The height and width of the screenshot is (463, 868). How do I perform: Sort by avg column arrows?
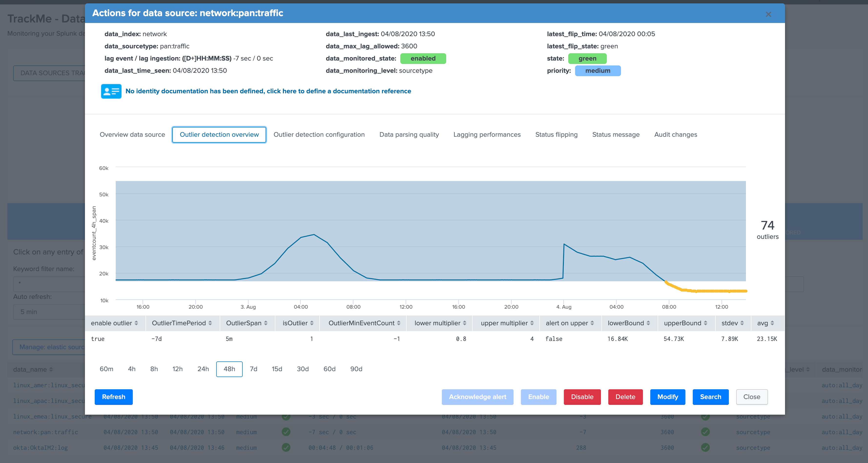tap(772, 323)
